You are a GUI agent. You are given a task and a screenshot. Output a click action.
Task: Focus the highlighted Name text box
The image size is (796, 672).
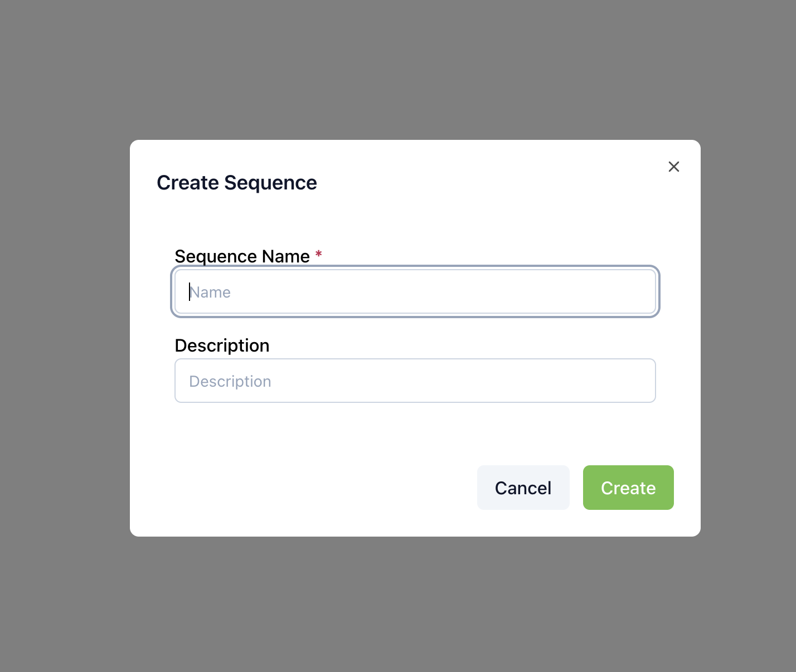click(415, 291)
